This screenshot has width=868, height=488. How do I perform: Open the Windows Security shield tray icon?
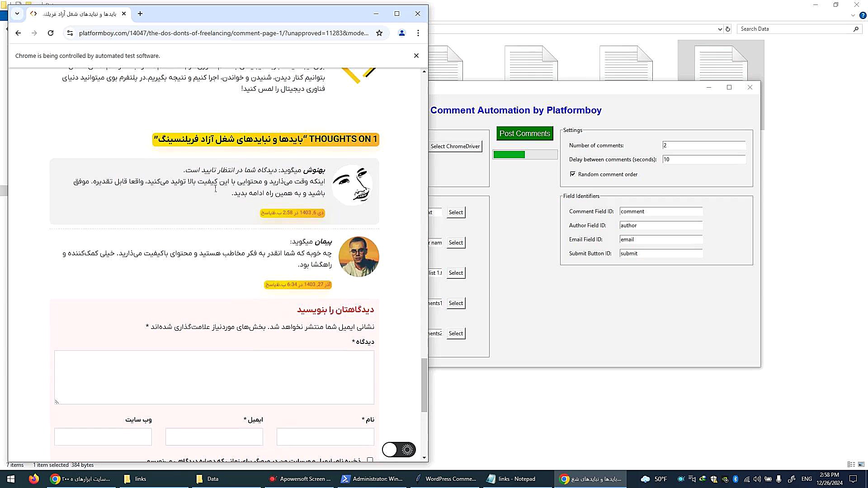pos(714,479)
